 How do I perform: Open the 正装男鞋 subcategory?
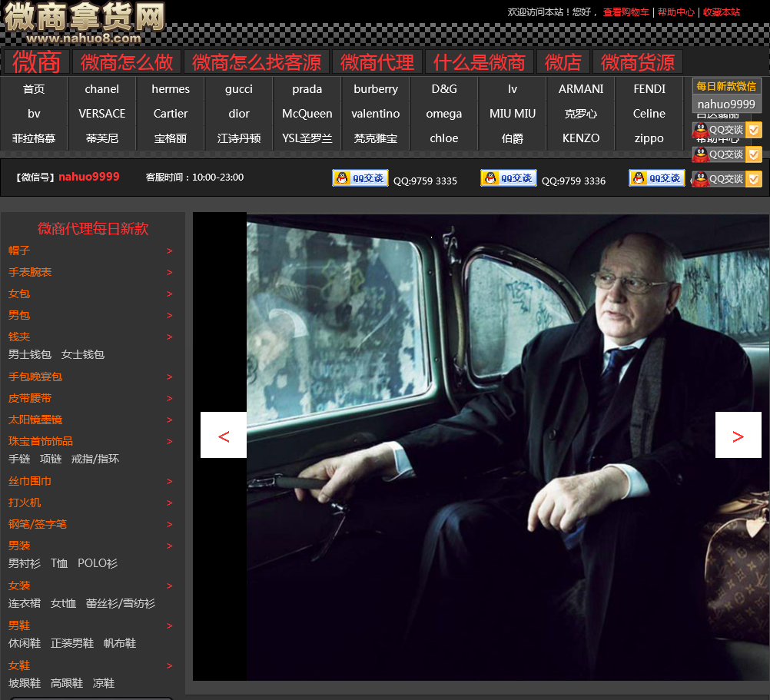(71, 643)
